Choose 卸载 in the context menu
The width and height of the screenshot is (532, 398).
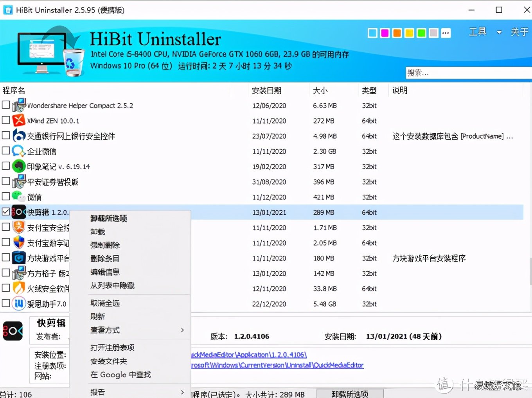point(98,232)
